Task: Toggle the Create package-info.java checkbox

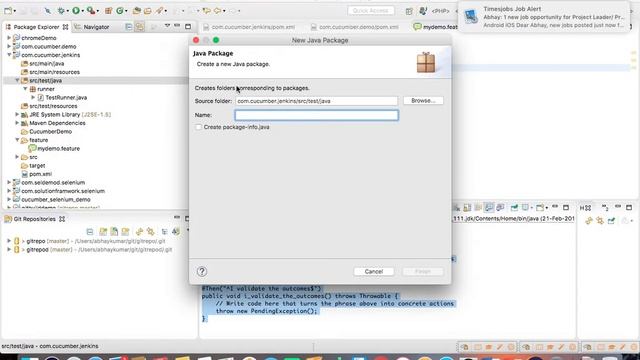Action: click(198, 127)
